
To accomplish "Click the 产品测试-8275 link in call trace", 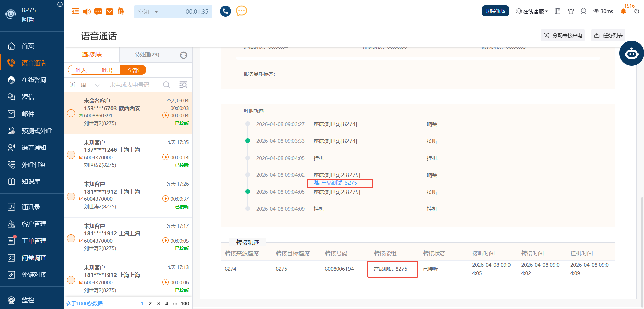I will point(339,183).
